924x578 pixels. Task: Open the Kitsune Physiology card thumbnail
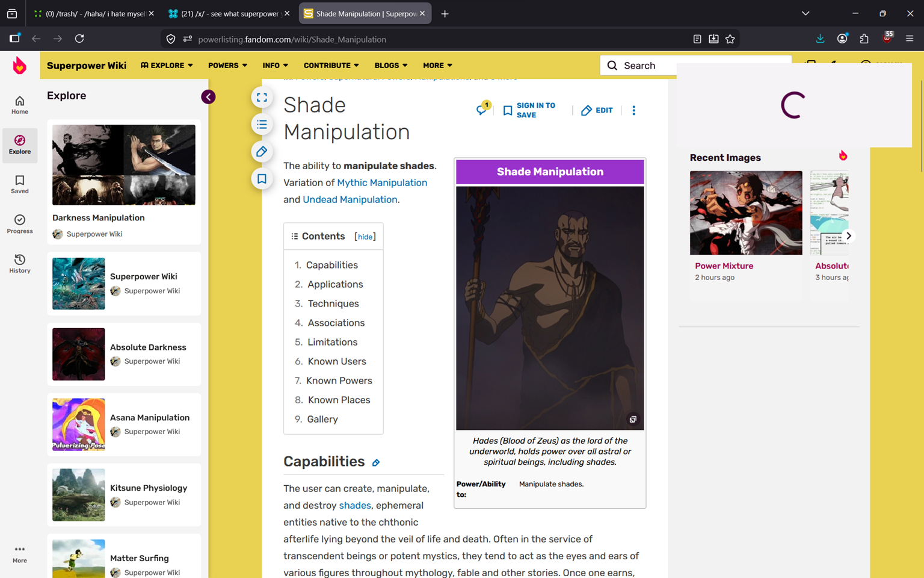(x=78, y=495)
